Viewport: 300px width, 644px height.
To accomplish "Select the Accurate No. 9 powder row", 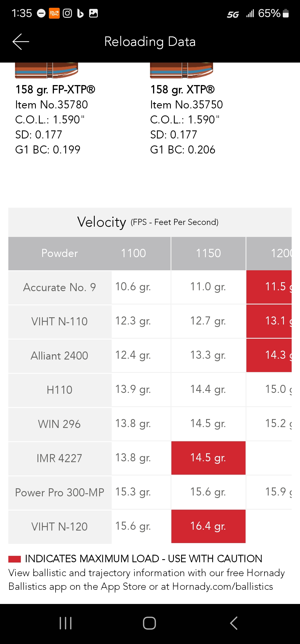I will coord(60,287).
